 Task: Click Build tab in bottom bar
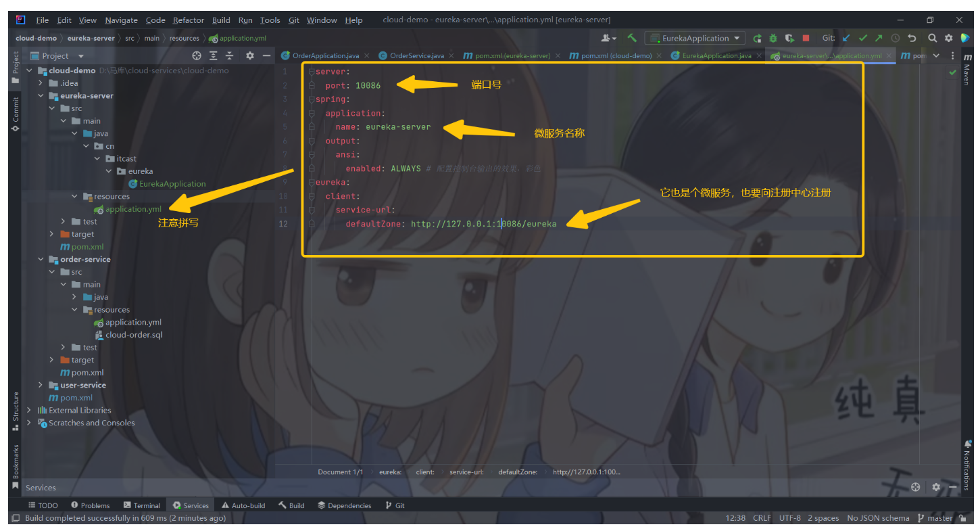(x=291, y=505)
